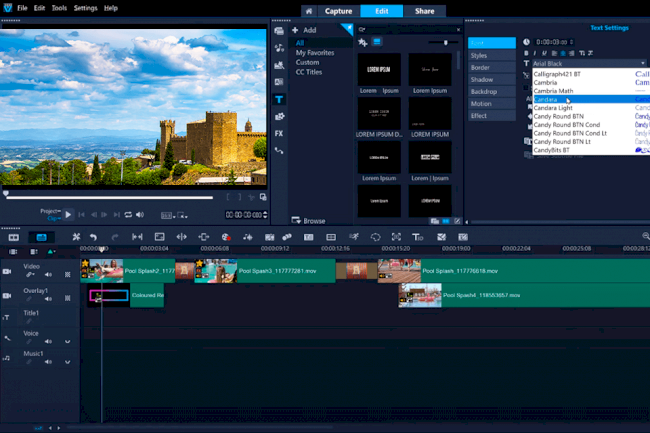Adjust the duration spinner arrows

point(572,42)
